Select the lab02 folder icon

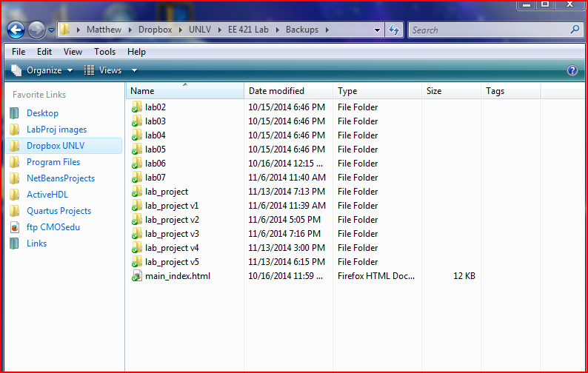pyautogui.click(x=137, y=107)
